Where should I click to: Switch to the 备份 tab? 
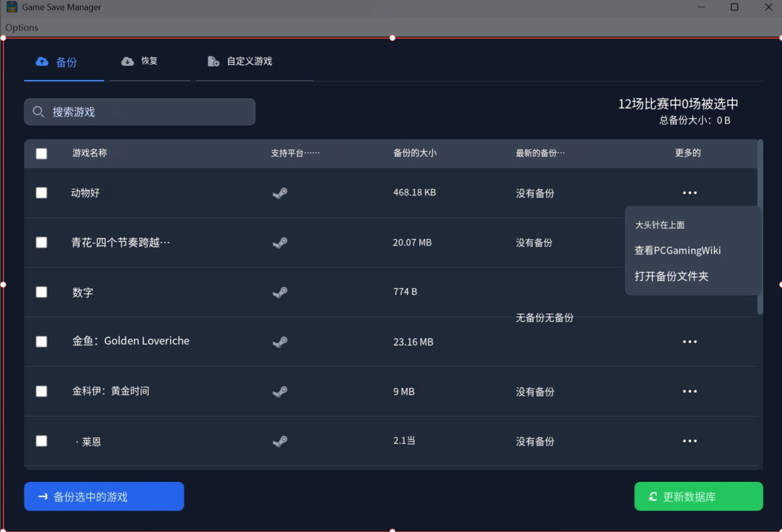pyautogui.click(x=64, y=62)
